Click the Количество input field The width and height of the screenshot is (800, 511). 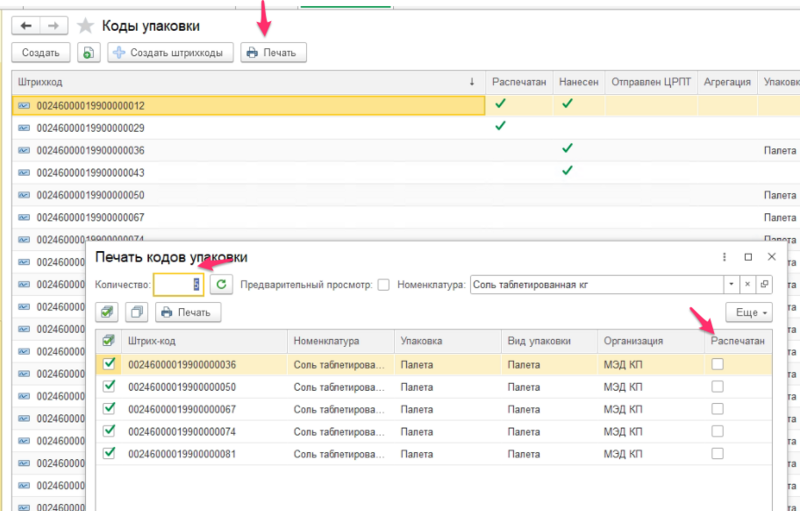point(179,285)
